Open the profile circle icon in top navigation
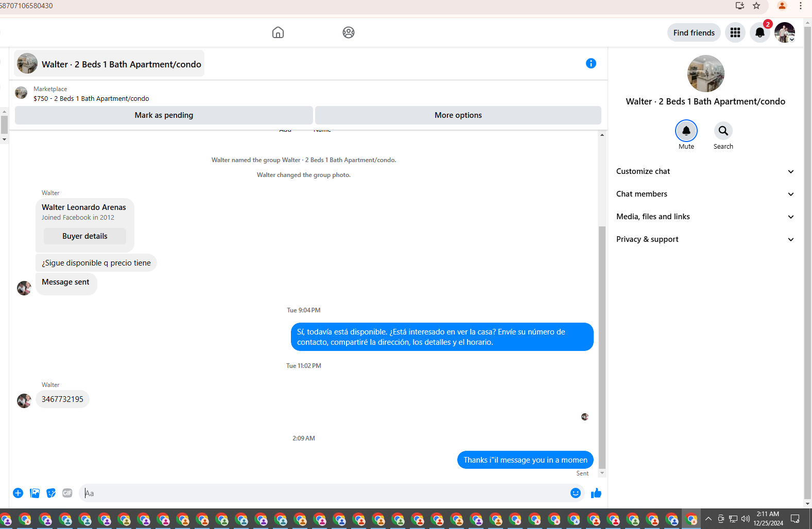This screenshot has height=529, width=812. point(349,32)
